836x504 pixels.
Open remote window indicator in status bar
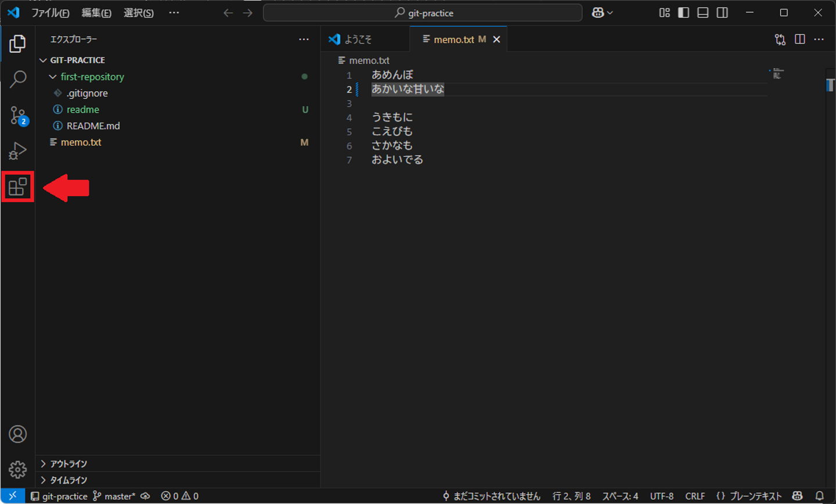point(13,496)
